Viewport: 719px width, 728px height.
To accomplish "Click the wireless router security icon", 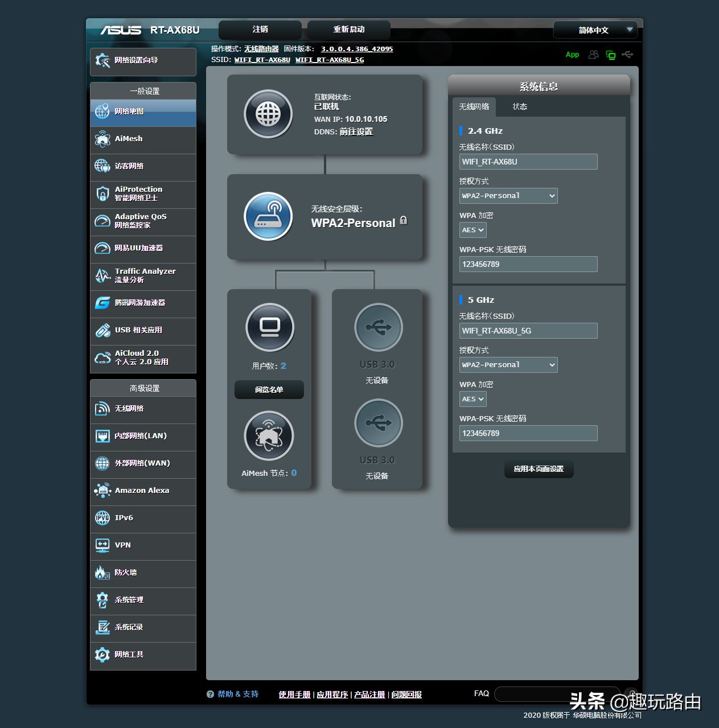I will click(268, 217).
